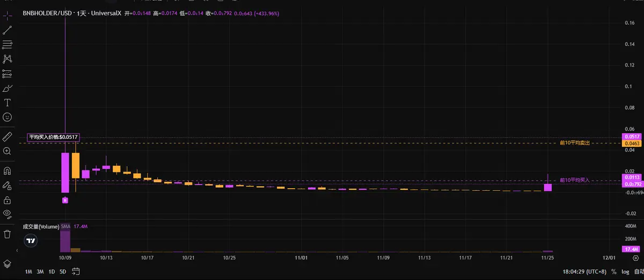
Task: Click the 10/09 large purple candle
Action: tap(65, 173)
